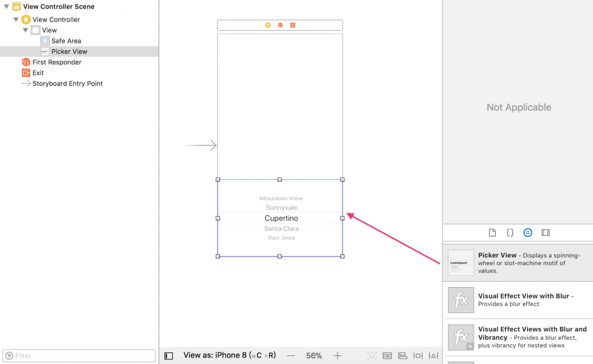Click the outline Filter field
Screen dimensions: 593x364
pyautogui.click(x=79, y=356)
